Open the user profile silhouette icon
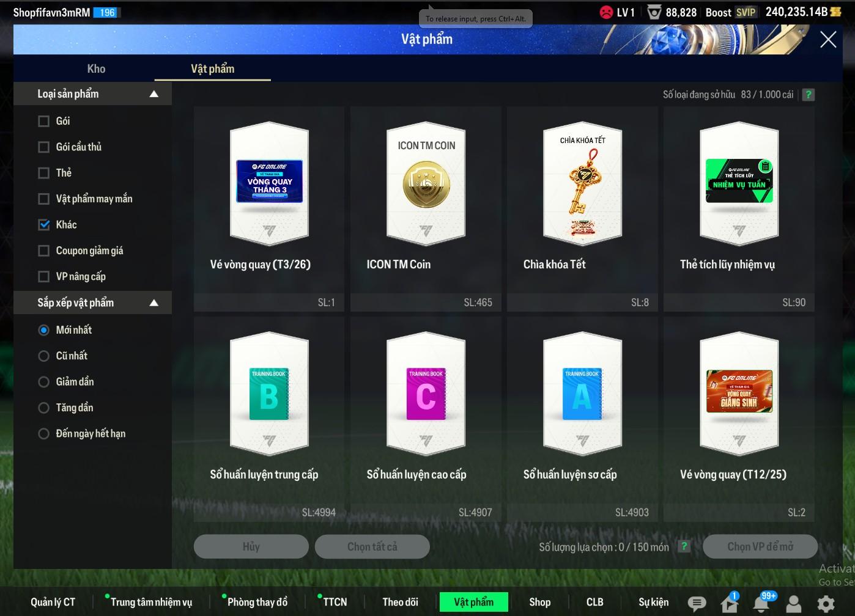The width and height of the screenshot is (855, 616). coord(794,603)
